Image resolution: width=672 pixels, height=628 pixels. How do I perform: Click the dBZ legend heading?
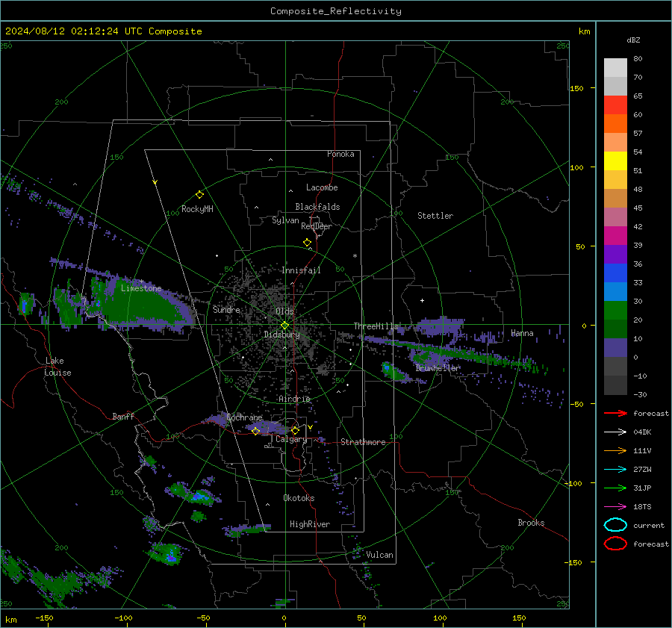633,40
